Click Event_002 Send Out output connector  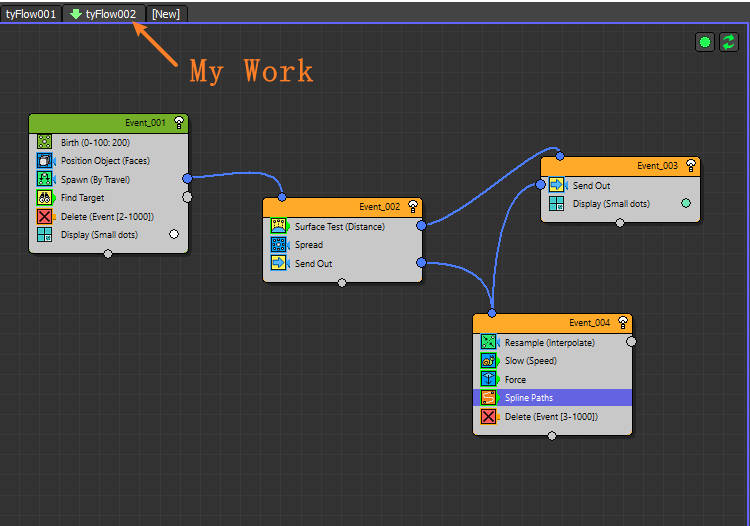coord(421,263)
